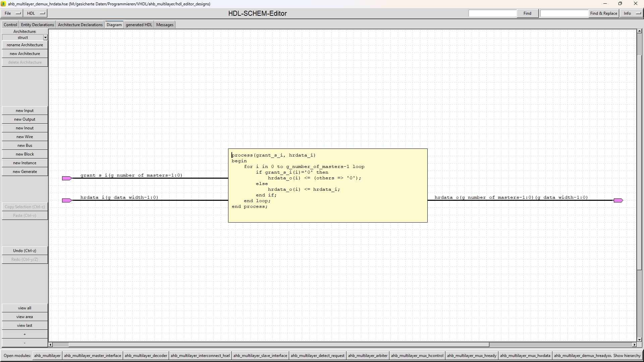Click the horizontal scrollbar thumb
This screenshot has height=362, width=644.
click(278, 345)
